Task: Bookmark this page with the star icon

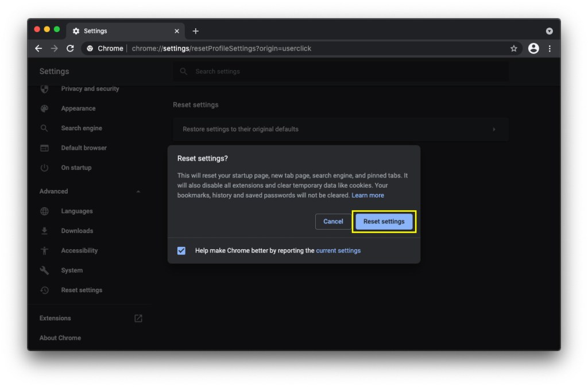Action: pyautogui.click(x=514, y=48)
